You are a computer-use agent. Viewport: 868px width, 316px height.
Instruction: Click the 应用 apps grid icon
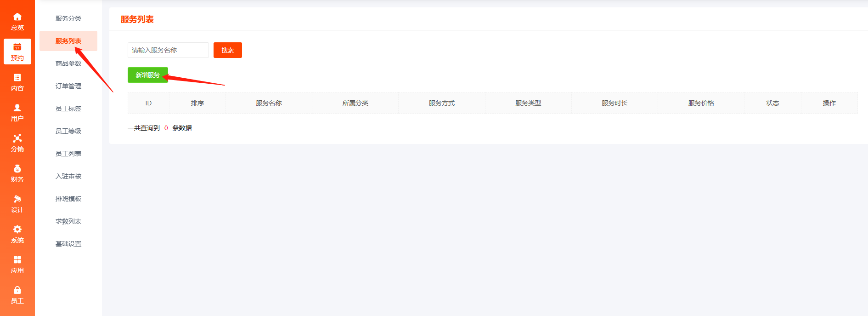point(17,260)
